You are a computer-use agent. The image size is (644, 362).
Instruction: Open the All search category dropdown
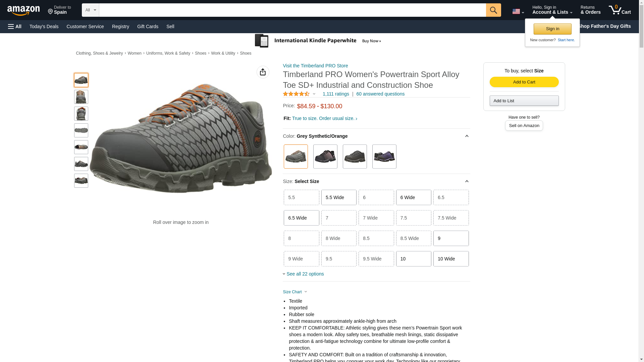point(90,10)
